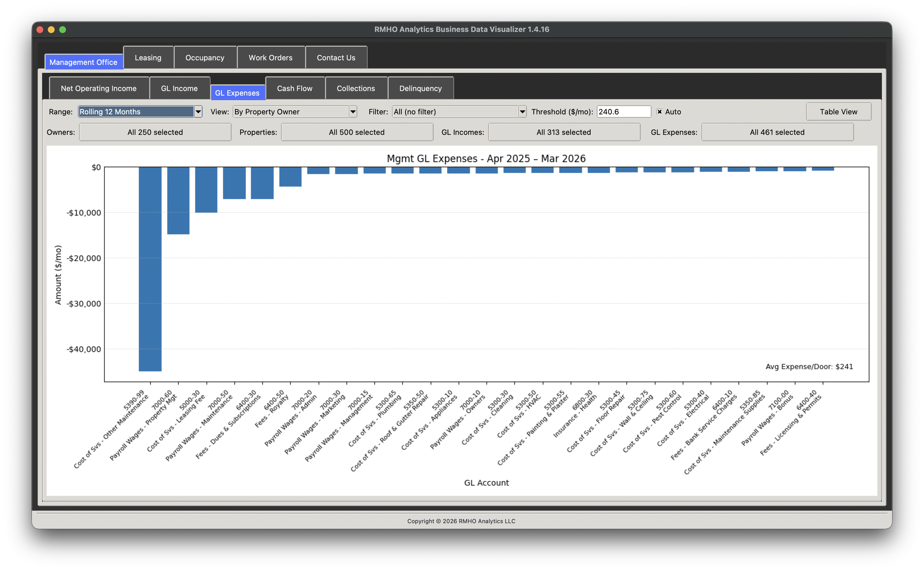
Task: Click the red close window button
Action: pos(40,30)
